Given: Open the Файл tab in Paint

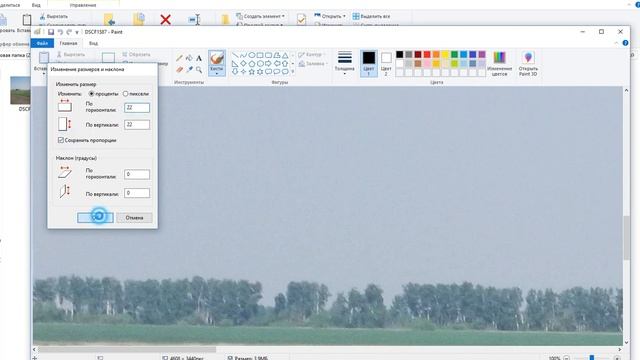Looking at the screenshot, I should (42, 43).
